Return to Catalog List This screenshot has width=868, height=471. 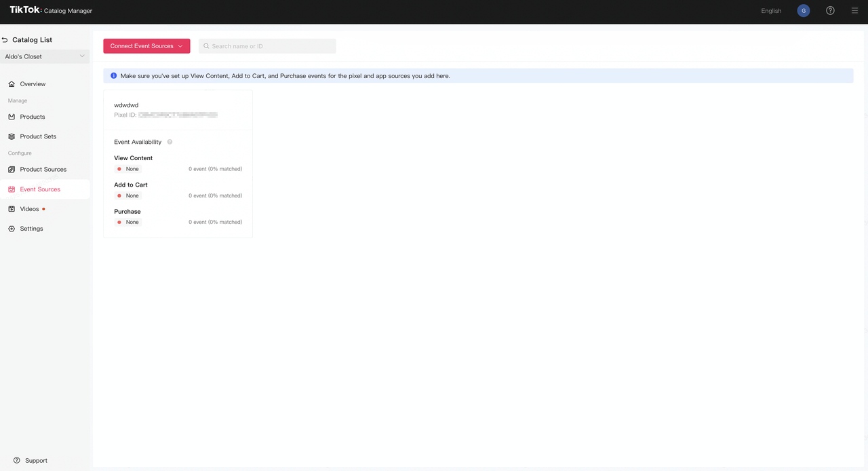point(32,40)
